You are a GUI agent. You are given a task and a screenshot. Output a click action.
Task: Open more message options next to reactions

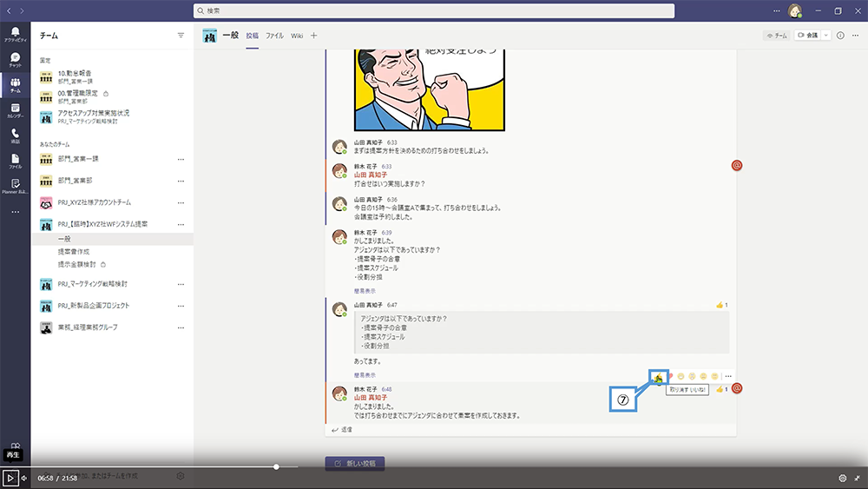(728, 376)
